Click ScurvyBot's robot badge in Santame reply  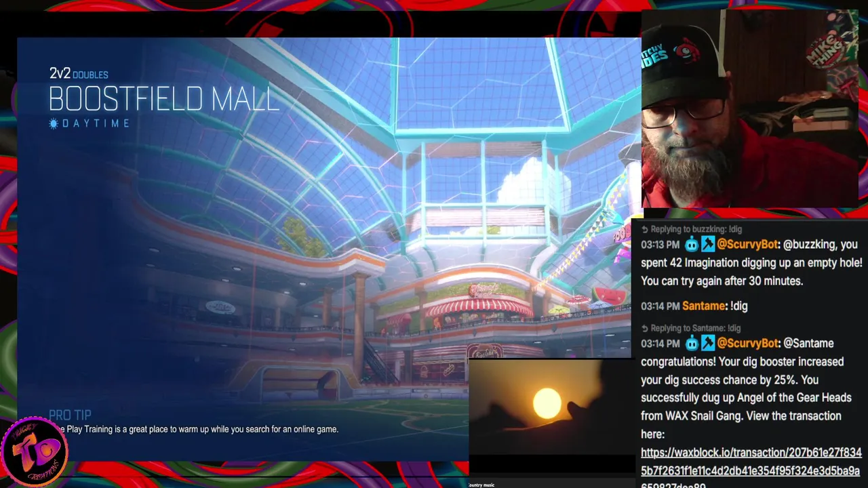coord(691,344)
